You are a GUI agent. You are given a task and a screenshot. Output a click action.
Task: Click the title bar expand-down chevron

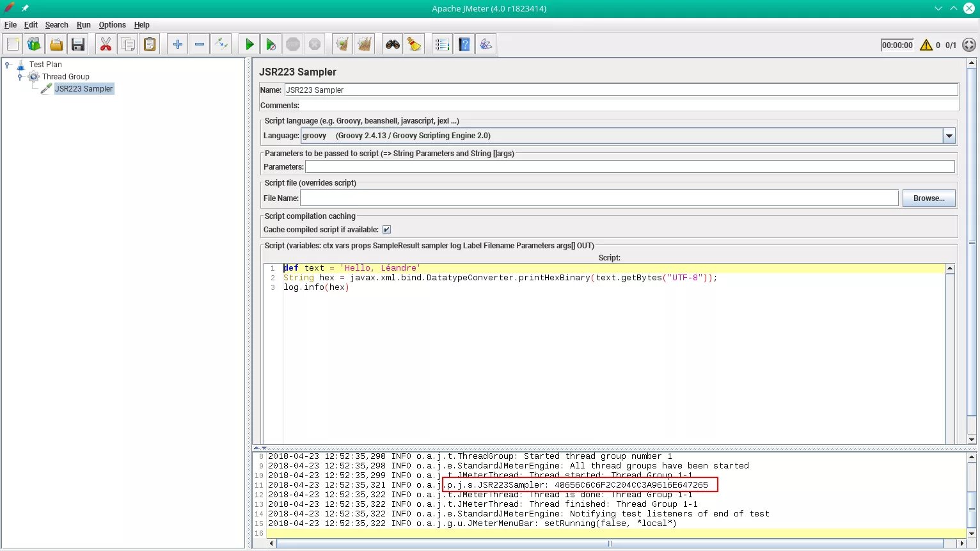pos(938,8)
